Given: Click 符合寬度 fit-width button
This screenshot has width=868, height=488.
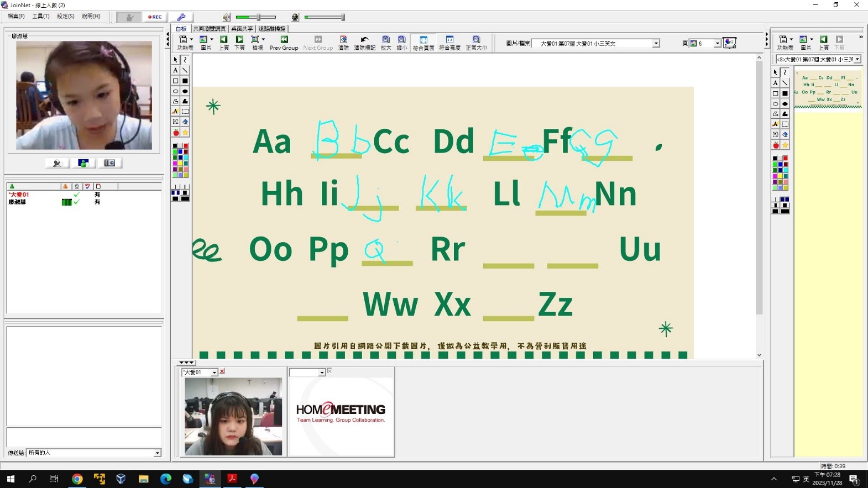Looking at the screenshot, I should 449,43.
